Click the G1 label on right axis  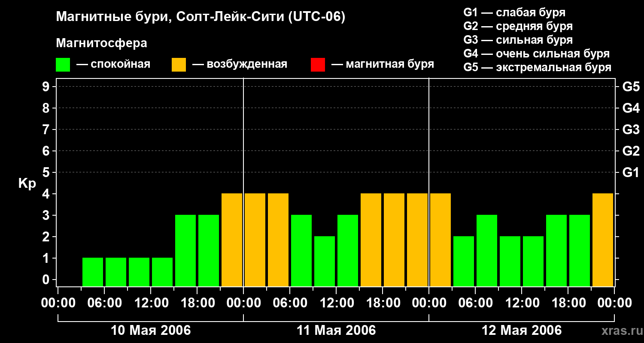(631, 172)
